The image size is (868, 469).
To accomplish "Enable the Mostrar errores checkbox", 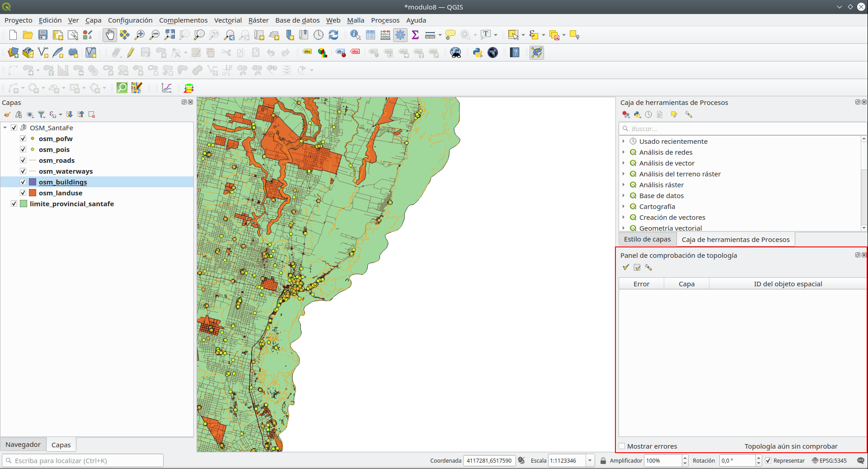I will 622,446.
